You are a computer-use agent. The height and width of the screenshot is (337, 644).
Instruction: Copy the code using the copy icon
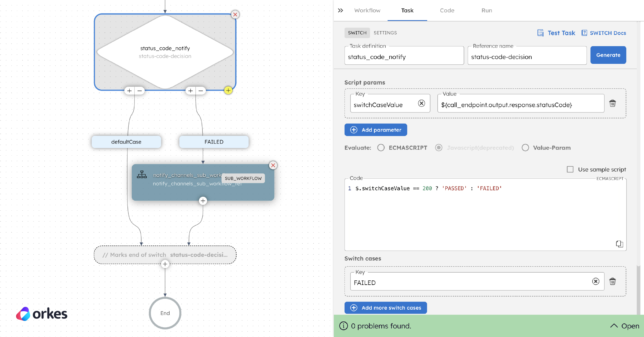click(x=620, y=244)
